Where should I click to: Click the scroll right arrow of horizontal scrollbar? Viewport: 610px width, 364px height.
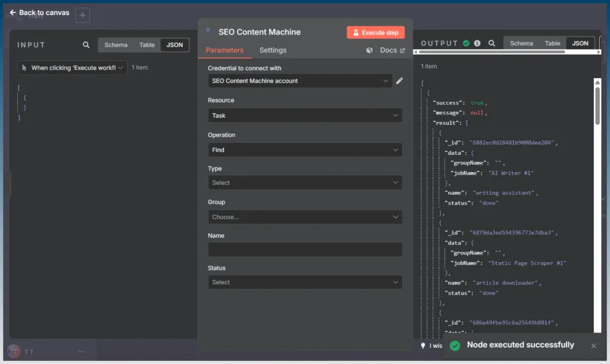pos(599,52)
